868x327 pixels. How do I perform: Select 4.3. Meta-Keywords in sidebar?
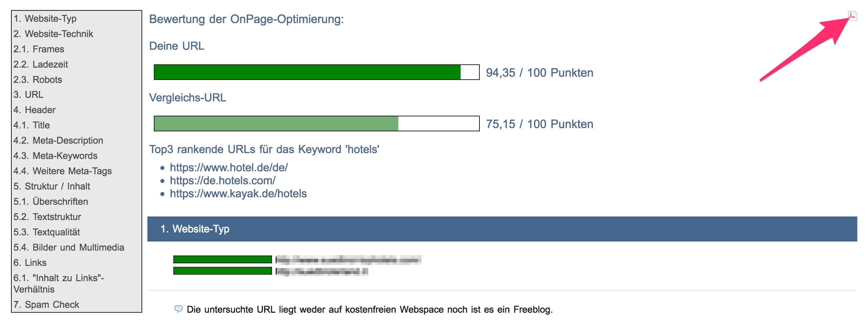[55, 156]
